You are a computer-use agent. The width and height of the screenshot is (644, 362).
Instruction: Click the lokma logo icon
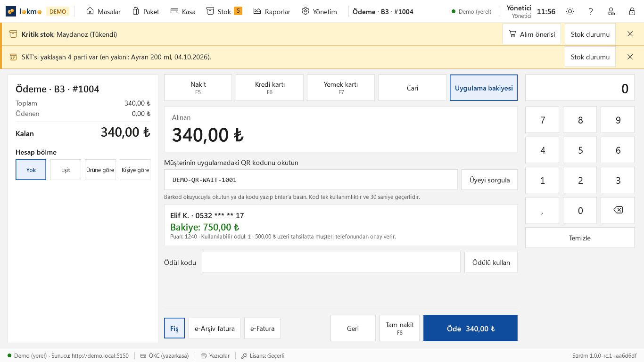(x=11, y=11)
